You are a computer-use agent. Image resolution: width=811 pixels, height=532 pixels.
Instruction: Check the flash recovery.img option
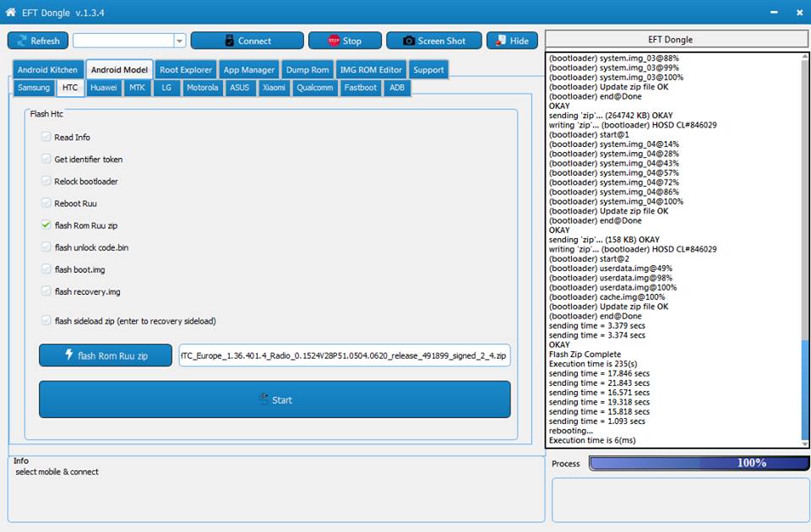pos(46,291)
